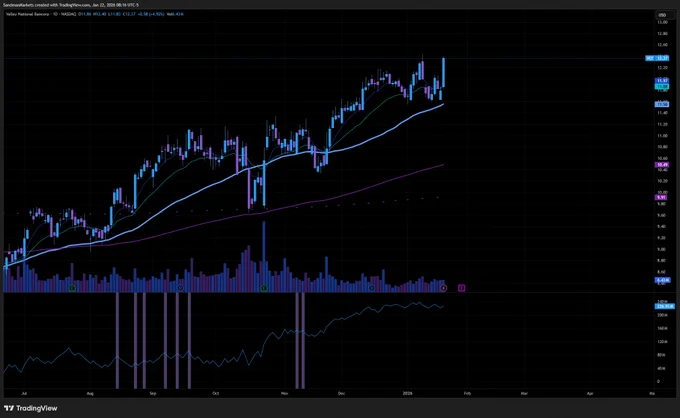Screen dimensions: 680x418
Task: Click the 6.43M volume axis label
Action: [x=662, y=280]
